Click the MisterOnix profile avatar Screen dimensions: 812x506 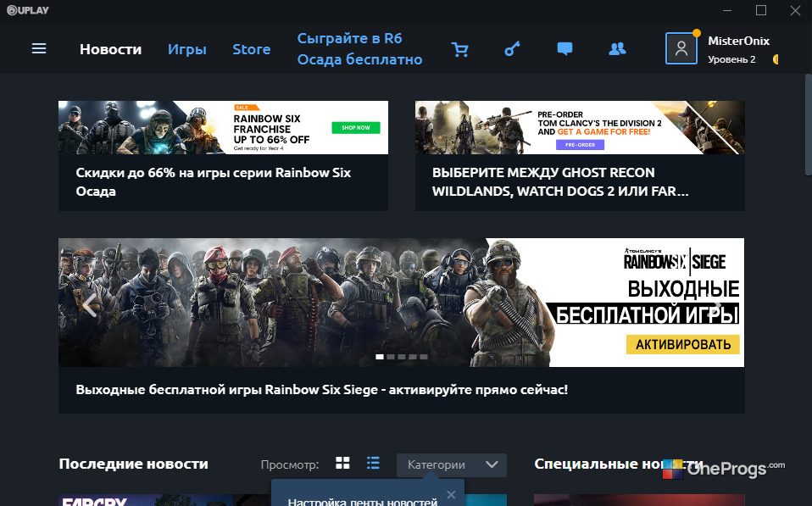click(x=681, y=48)
